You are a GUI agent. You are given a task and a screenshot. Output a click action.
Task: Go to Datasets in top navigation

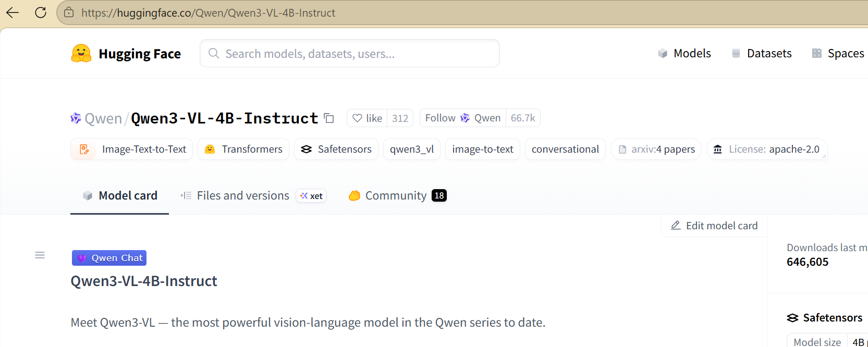pos(762,54)
